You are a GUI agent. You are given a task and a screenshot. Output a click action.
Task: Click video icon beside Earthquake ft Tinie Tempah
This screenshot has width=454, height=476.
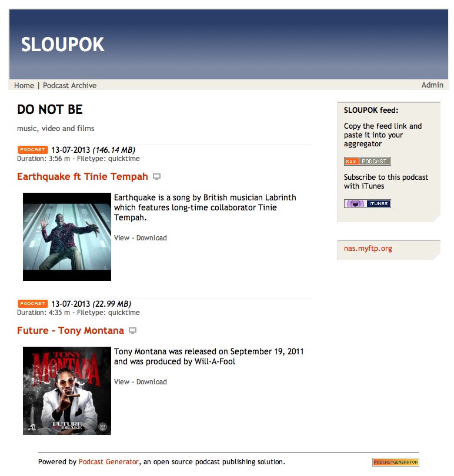tap(156, 176)
